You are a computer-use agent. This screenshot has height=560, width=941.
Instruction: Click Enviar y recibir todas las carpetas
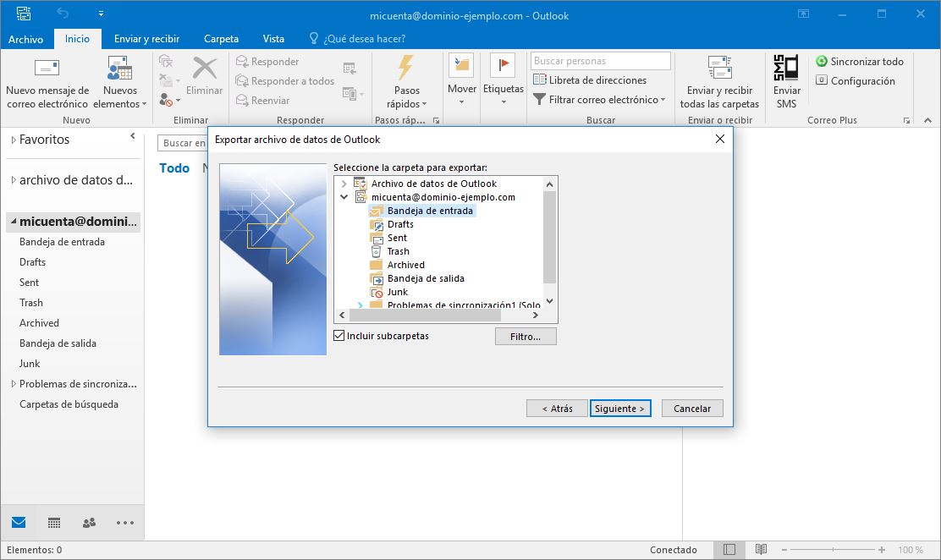(x=719, y=83)
